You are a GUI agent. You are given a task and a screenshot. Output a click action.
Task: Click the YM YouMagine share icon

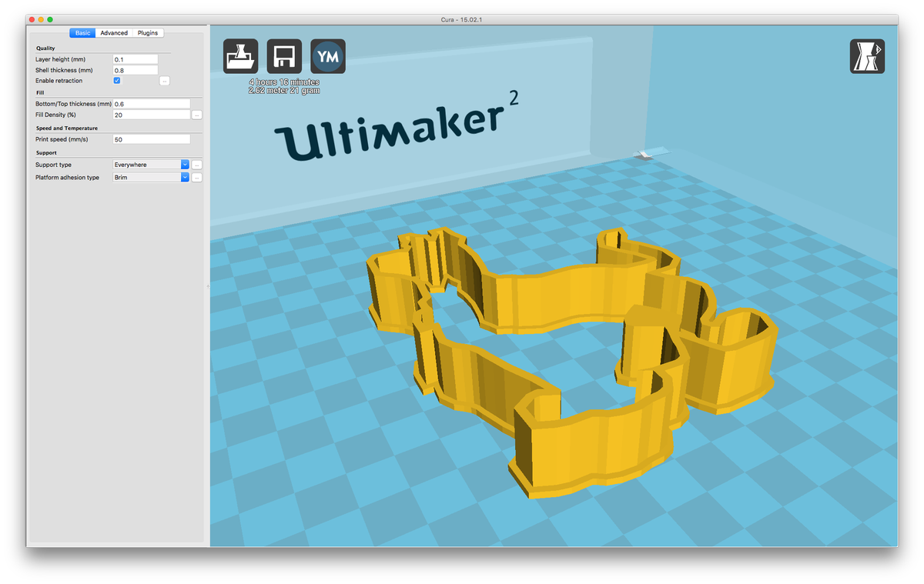click(x=328, y=57)
